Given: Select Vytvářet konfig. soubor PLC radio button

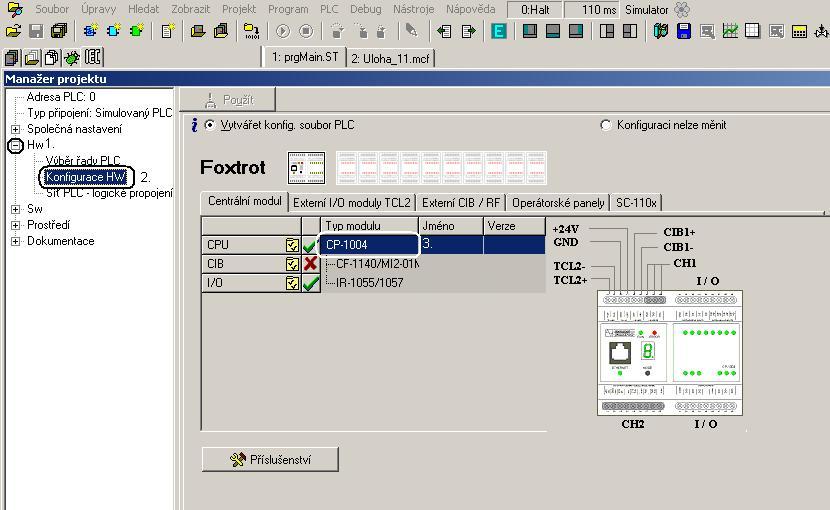Looking at the screenshot, I should tap(210, 125).
